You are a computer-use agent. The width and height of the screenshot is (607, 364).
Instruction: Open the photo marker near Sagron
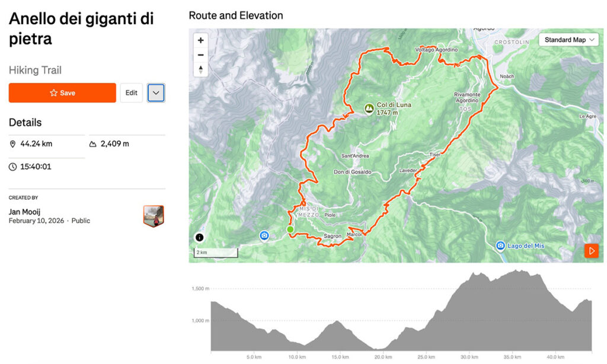coord(264,235)
